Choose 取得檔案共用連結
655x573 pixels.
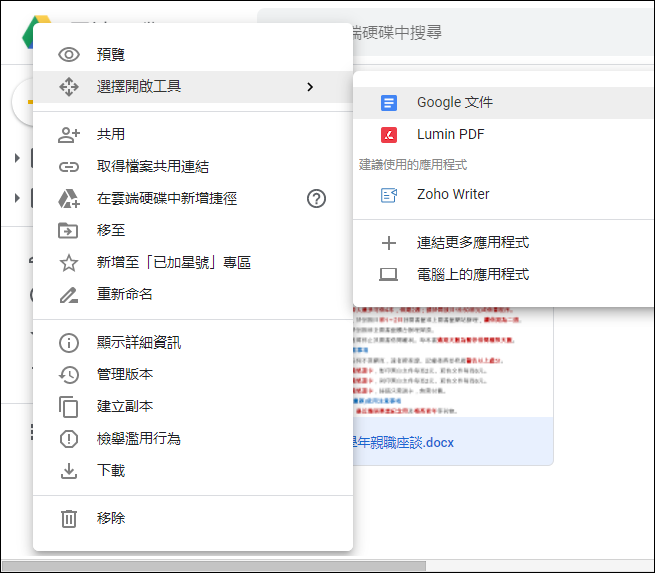193,167
